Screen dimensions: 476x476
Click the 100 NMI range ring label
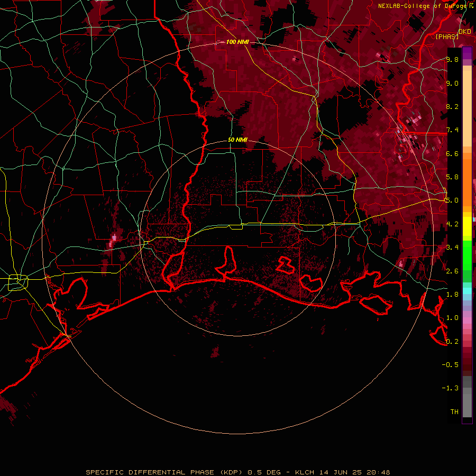[x=237, y=42]
